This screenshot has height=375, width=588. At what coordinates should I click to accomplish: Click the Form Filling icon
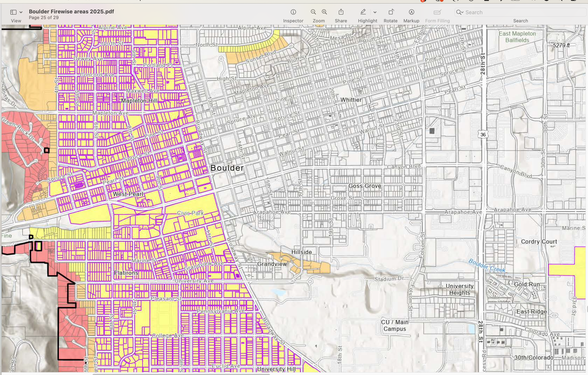click(x=437, y=12)
